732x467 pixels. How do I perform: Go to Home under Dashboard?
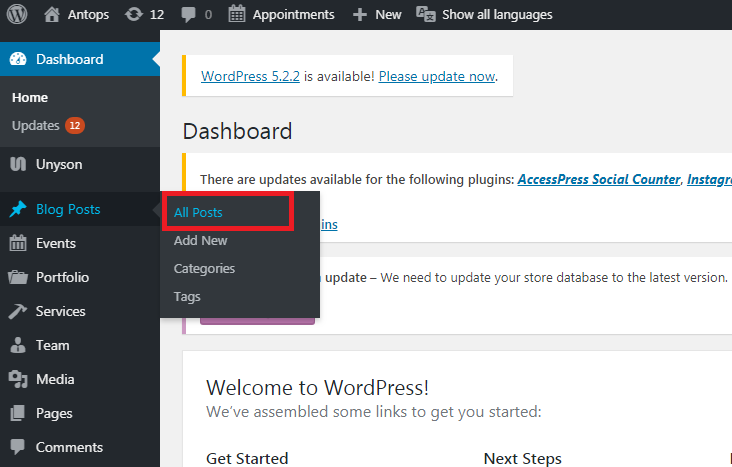click(30, 98)
